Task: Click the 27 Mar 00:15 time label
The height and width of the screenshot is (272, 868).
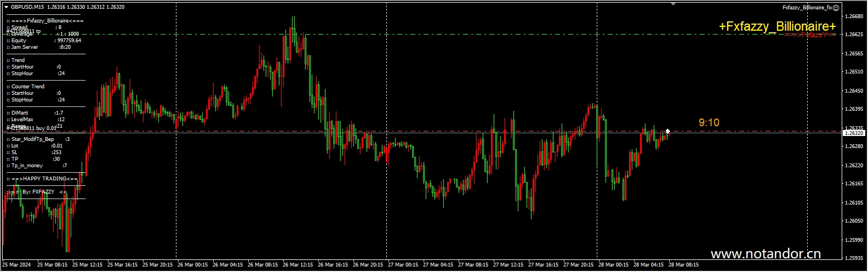Action: 403,265
